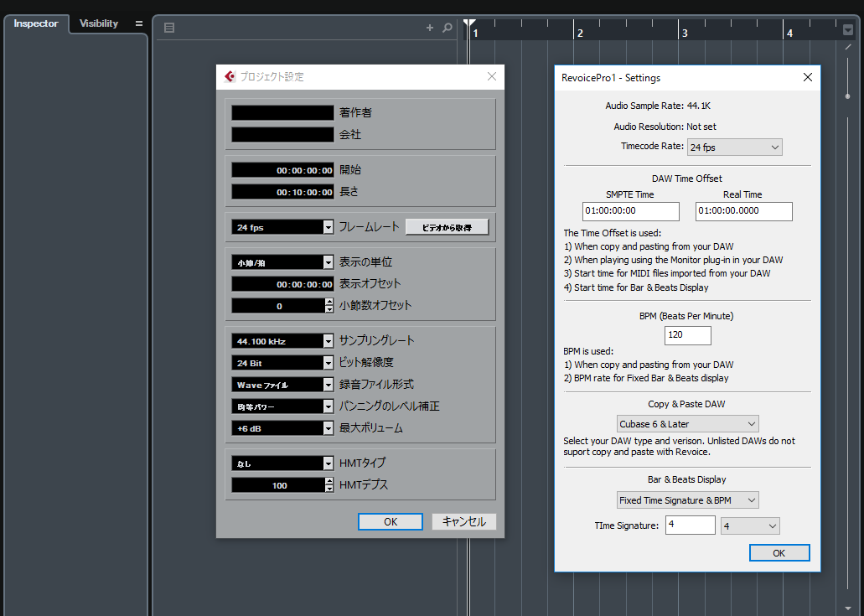
Task: Click the playhead cursor at bar 1
Action: click(469, 23)
